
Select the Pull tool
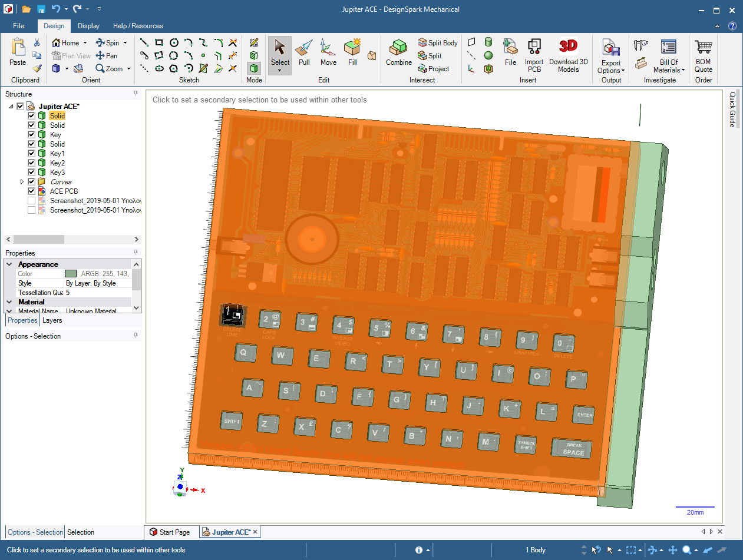pyautogui.click(x=304, y=53)
